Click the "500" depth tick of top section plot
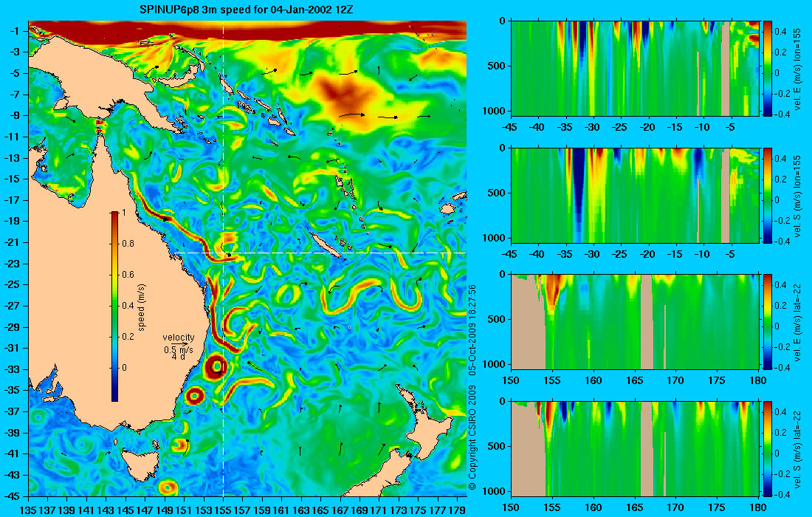812x517 pixels. 498,66
